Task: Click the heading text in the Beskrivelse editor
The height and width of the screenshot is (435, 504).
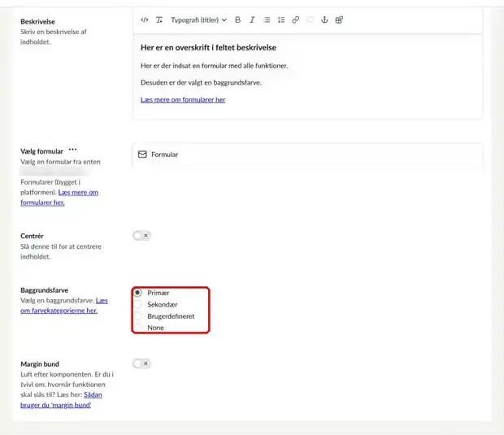Action: 208,48
